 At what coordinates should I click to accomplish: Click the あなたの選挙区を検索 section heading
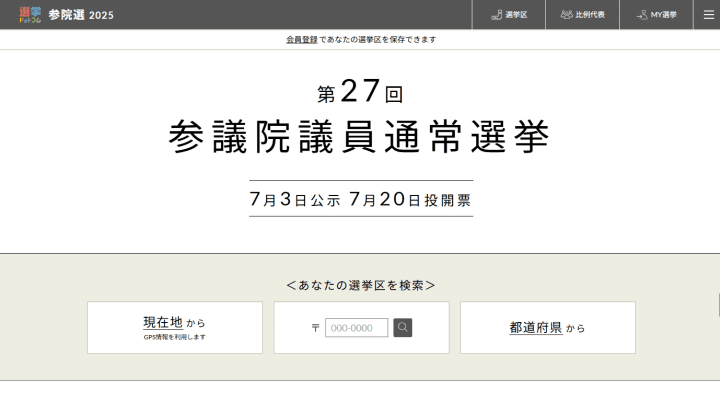tap(360, 285)
